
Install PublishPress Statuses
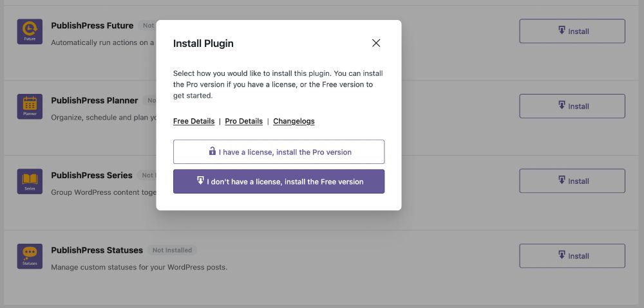pyautogui.click(x=572, y=256)
